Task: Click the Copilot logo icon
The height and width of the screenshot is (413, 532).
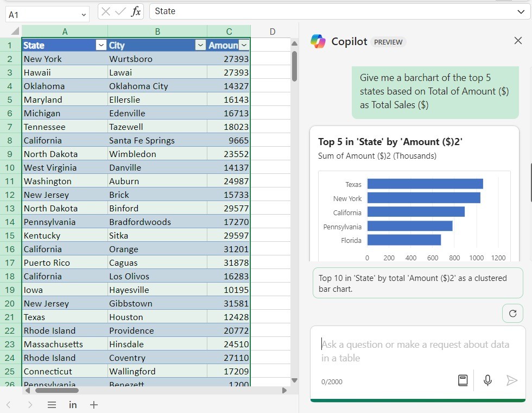Action: (318, 41)
